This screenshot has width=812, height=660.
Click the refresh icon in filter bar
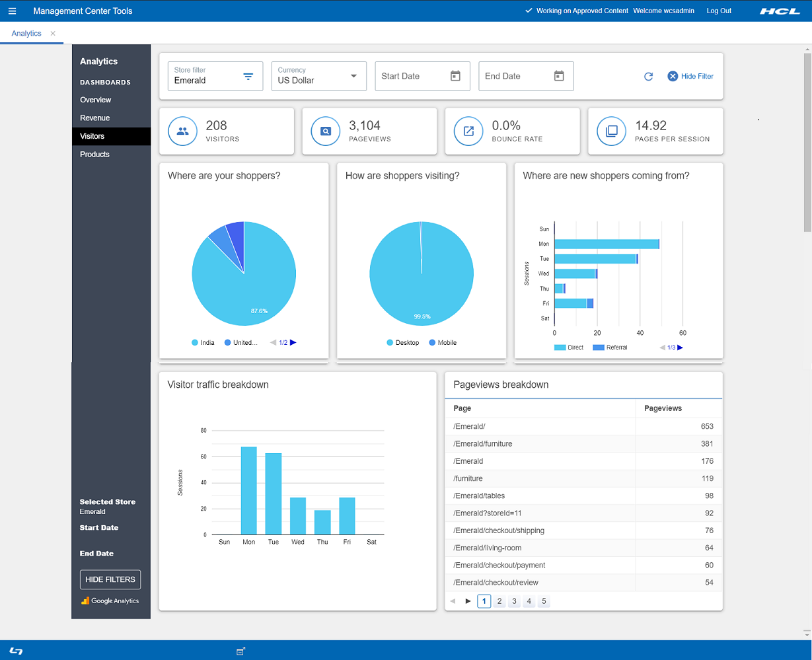coord(648,77)
